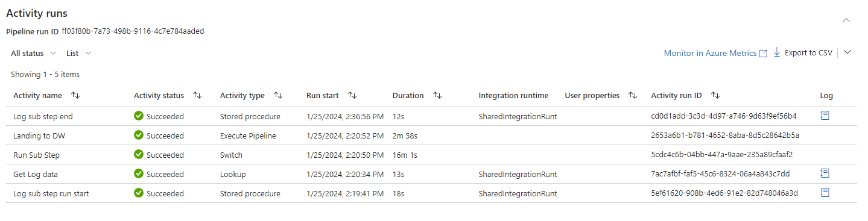Open the List view dropdown

click(x=79, y=53)
